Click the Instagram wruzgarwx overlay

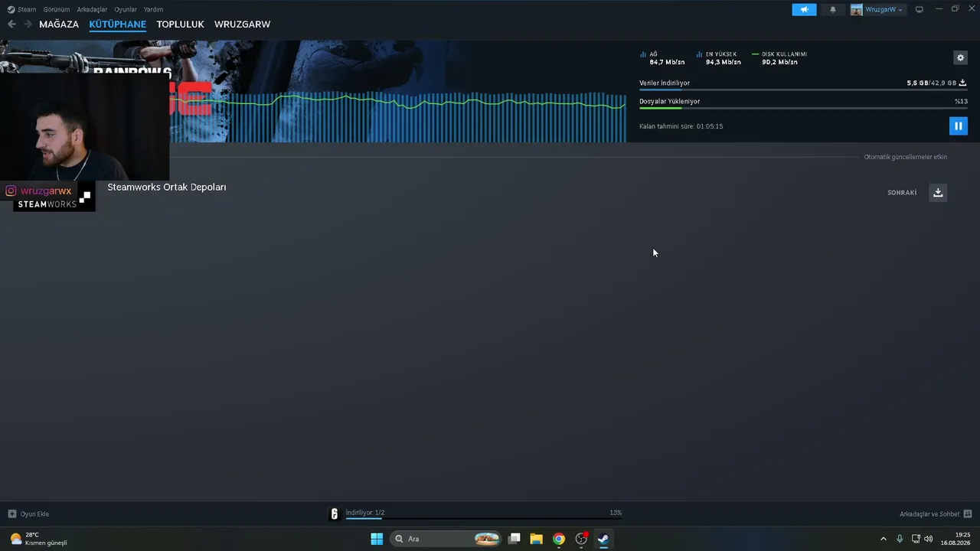tap(38, 191)
